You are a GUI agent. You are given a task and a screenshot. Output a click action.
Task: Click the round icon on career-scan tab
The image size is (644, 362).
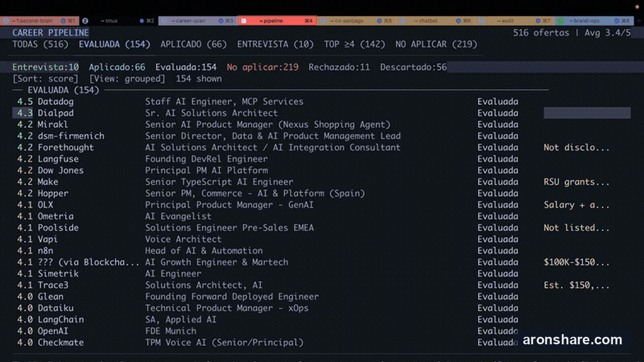coord(165,21)
